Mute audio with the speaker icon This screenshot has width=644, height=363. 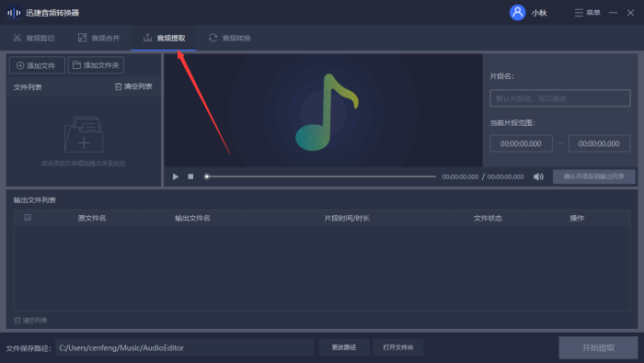coord(538,176)
